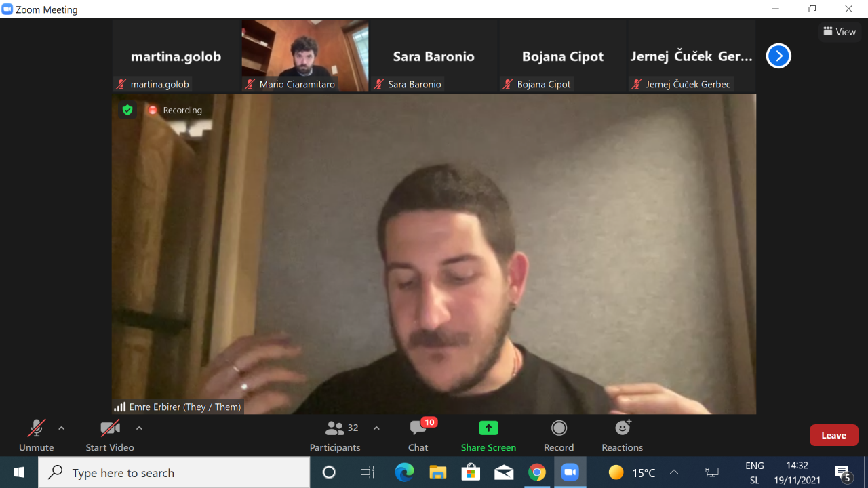Screen dimensions: 868x488
Task: Open Task View on the taskbar
Action: 367,472
